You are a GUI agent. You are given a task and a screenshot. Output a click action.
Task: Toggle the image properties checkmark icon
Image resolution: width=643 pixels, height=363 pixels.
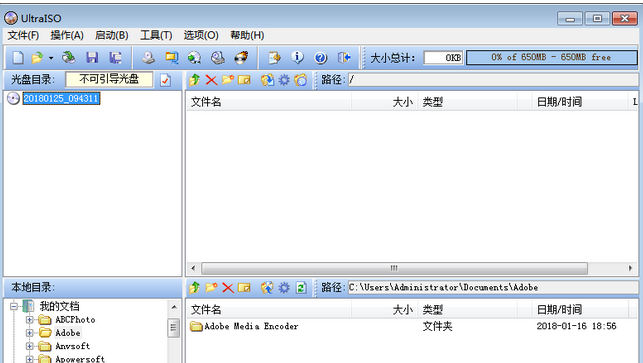tap(166, 80)
